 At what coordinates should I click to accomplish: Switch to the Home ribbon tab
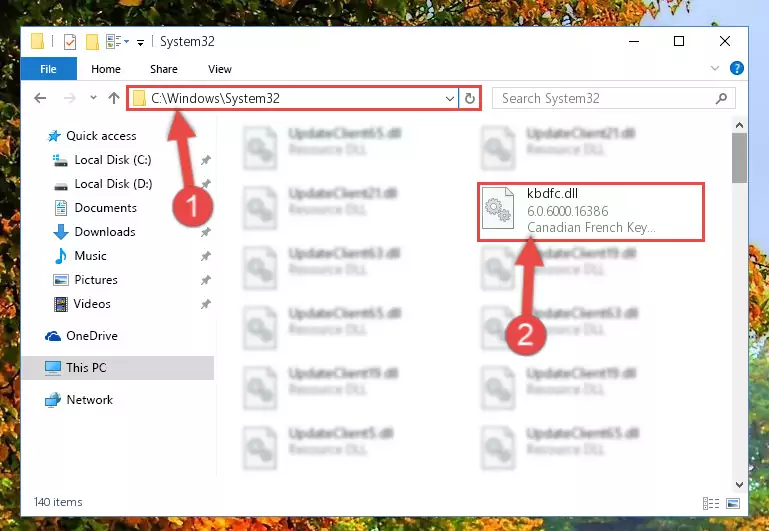(x=105, y=69)
